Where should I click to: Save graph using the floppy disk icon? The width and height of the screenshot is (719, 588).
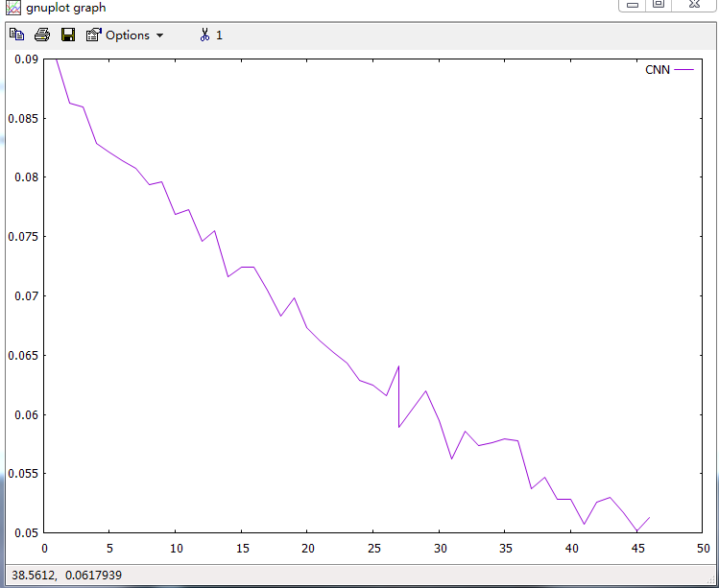(x=68, y=35)
